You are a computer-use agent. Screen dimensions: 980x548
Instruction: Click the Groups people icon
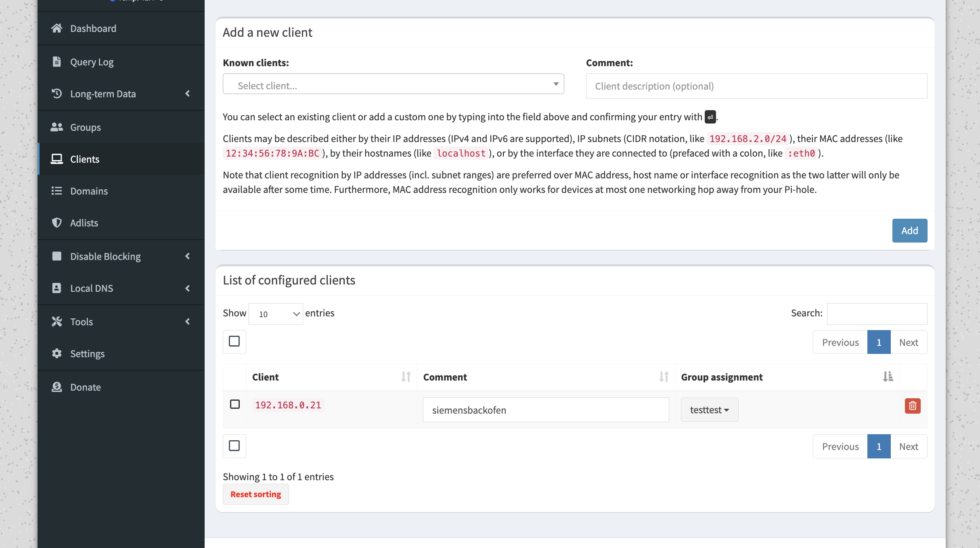tap(57, 127)
